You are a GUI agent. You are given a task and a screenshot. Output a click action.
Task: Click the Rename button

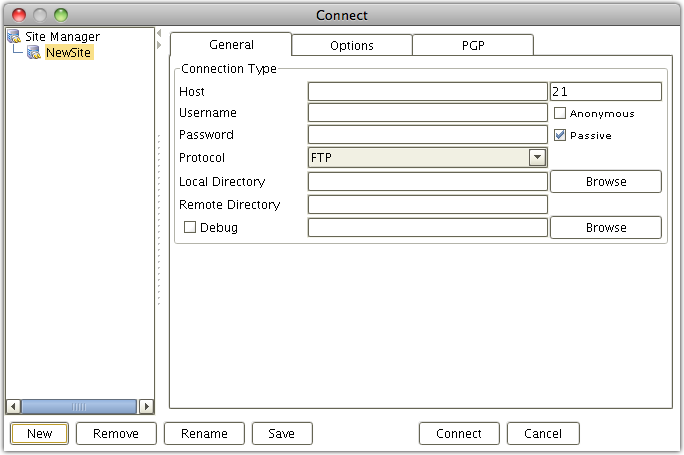(x=204, y=434)
